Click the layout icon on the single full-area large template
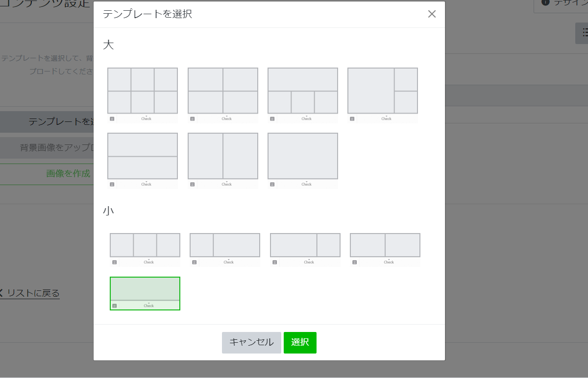The image size is (588, 378). (x=273, y=184)
